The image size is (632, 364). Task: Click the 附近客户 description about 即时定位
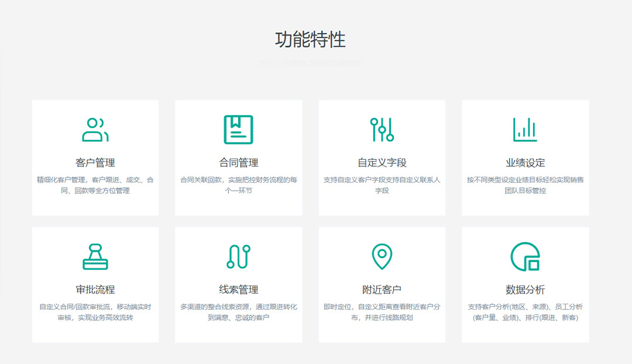(x=382, y=312)
